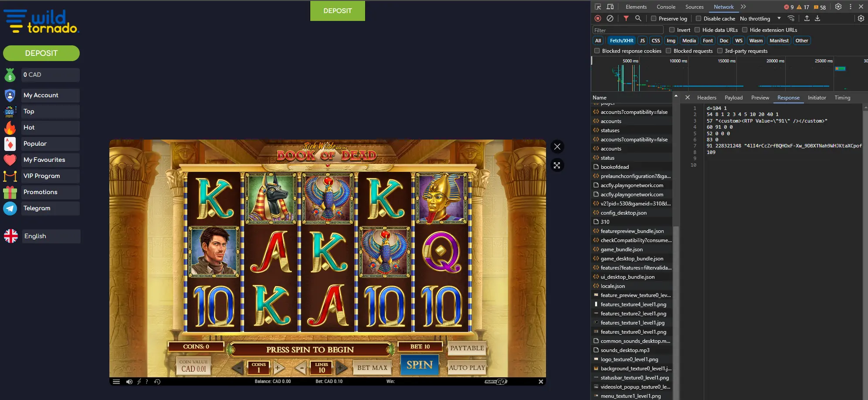Open the VIP Program link
Screen dimensions: 868x400
(51, 176)
